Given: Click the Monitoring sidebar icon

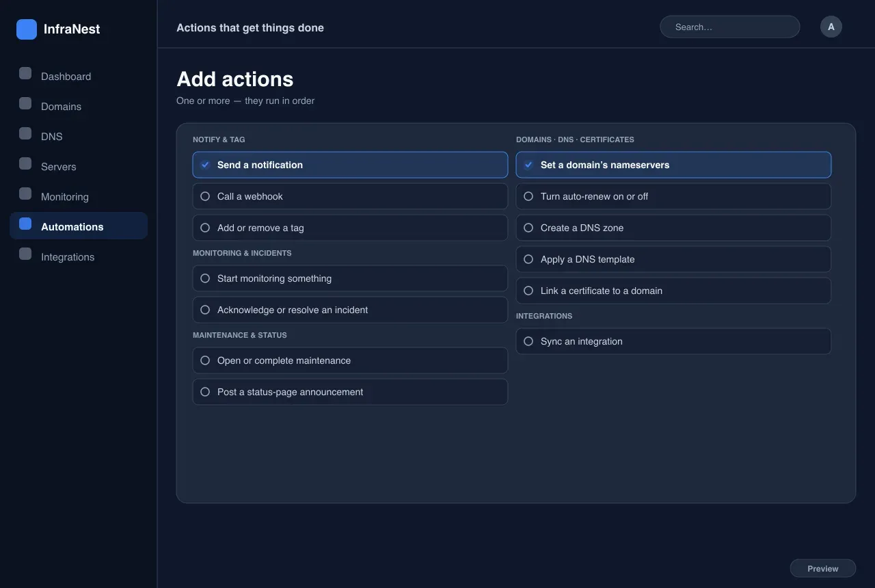Looking at the screenshot, I should click(25, 193).
